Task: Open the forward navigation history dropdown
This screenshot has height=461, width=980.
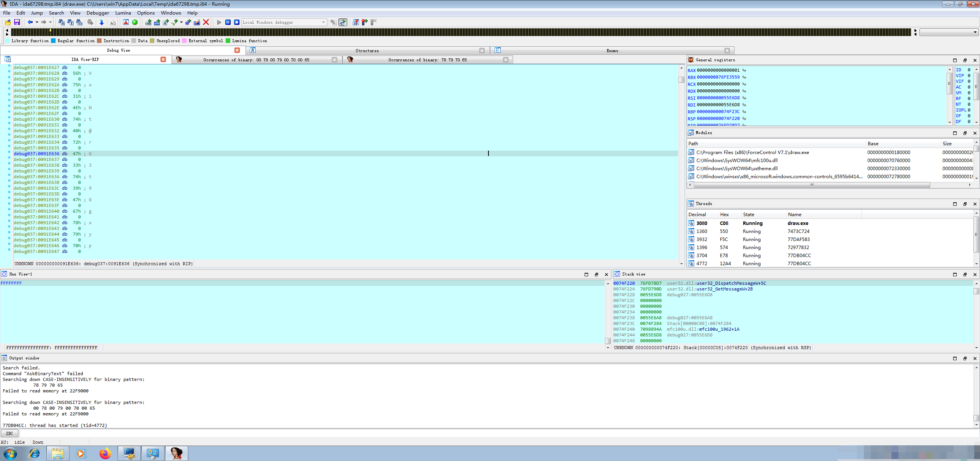Action: [50, 22]
